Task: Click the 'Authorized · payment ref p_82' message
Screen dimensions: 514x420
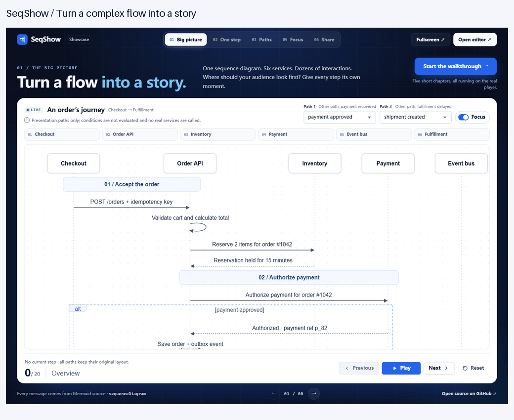Action: pos(290,328)
